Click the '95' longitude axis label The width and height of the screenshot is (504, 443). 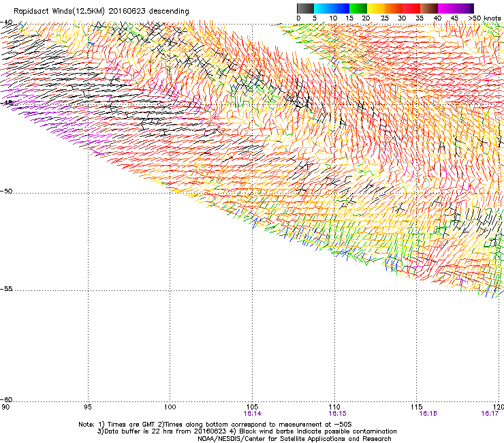tap(87, 407)
